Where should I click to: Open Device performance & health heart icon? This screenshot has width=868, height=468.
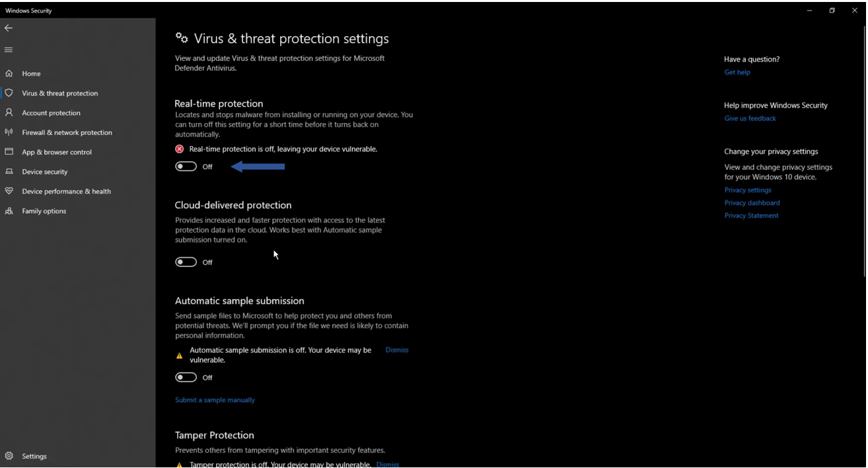[x=9, y=191]
